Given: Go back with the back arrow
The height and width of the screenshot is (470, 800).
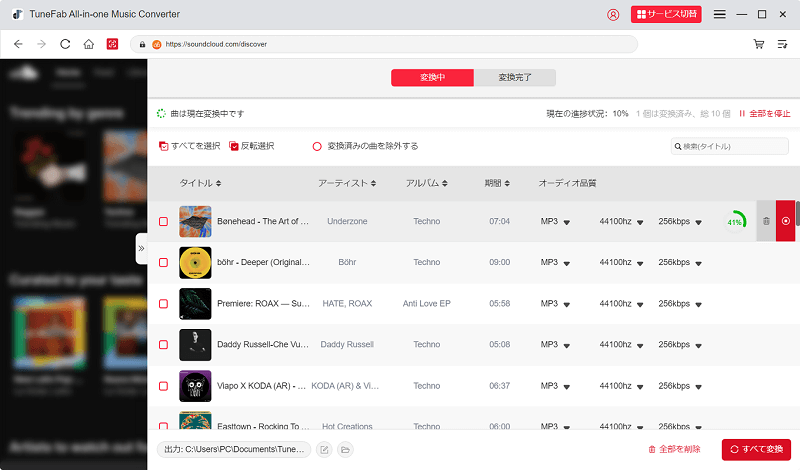Looking at the screenshot, I should 18,44.
